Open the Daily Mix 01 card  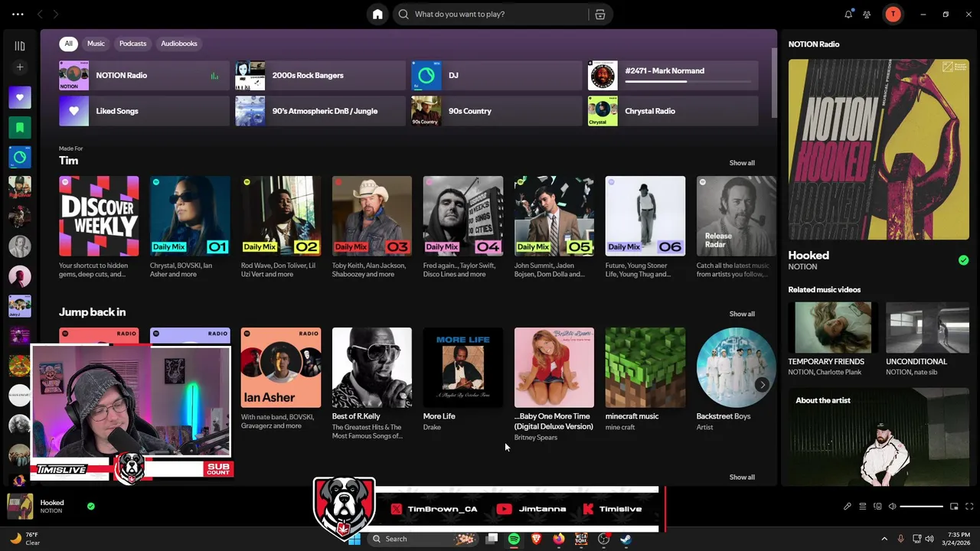pos(190,227)
